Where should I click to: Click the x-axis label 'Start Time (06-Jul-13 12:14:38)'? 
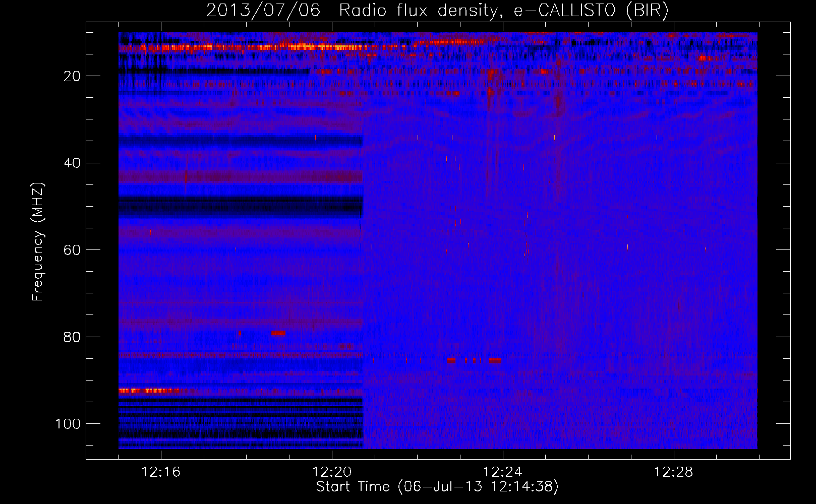(437, 487)
